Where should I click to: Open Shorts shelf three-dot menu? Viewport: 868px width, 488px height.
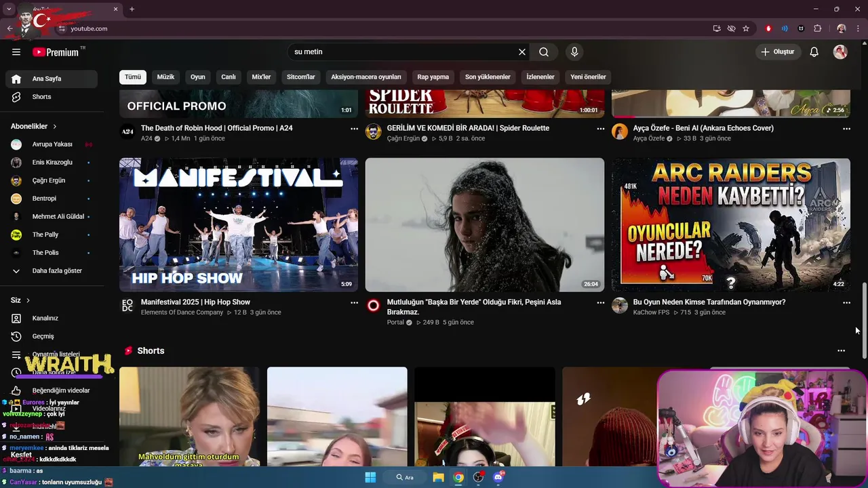tap(841, 350)
